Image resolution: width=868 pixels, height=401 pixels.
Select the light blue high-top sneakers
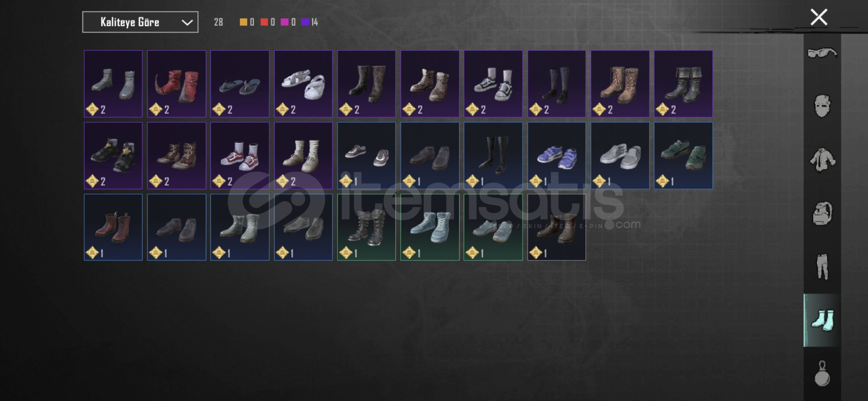pos(430,227)
